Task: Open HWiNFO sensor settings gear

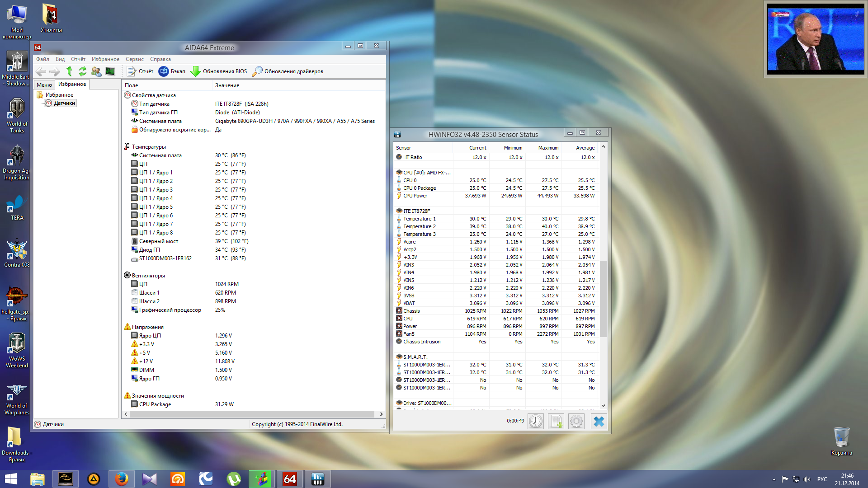Action: 576,422
